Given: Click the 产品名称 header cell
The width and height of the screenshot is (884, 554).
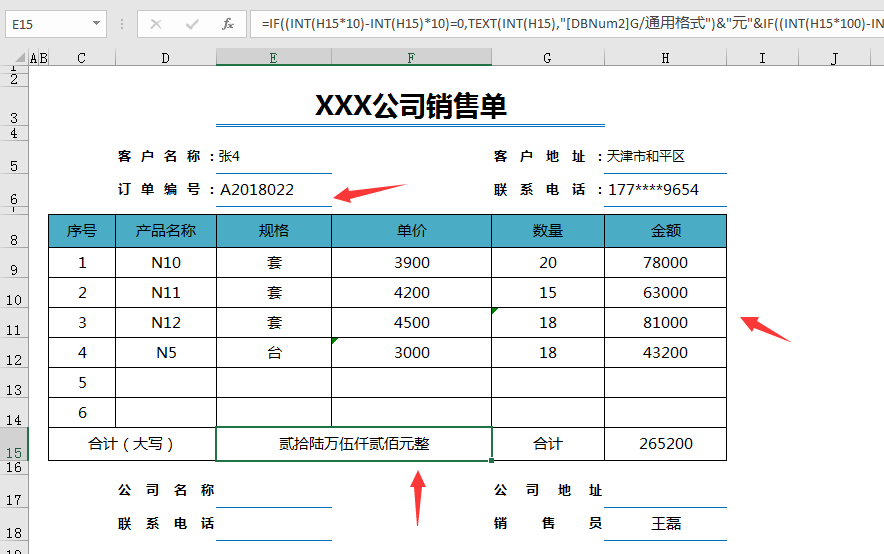Looking at the screenshot, I should point(166,231).
